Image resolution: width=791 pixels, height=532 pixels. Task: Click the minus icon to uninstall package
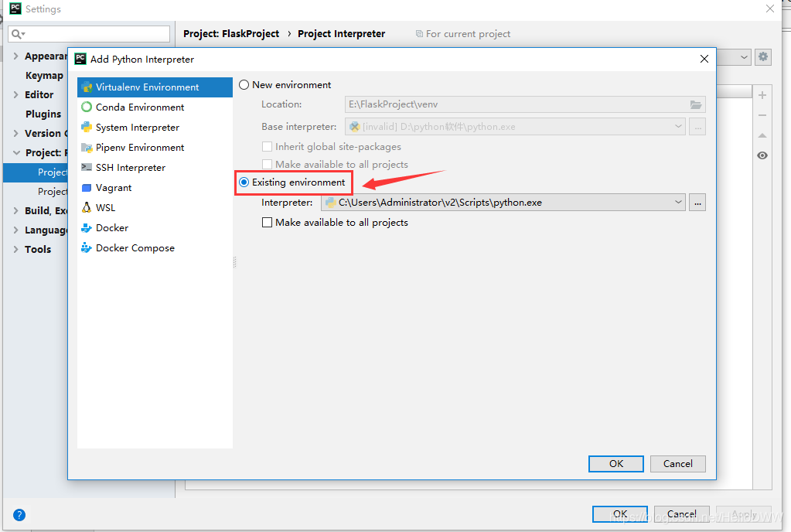coord(762,115)
